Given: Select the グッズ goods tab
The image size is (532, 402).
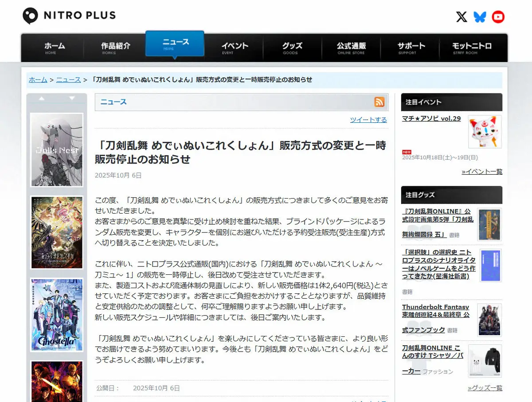Looking at the screenshot, I should [x=292, y=48].
